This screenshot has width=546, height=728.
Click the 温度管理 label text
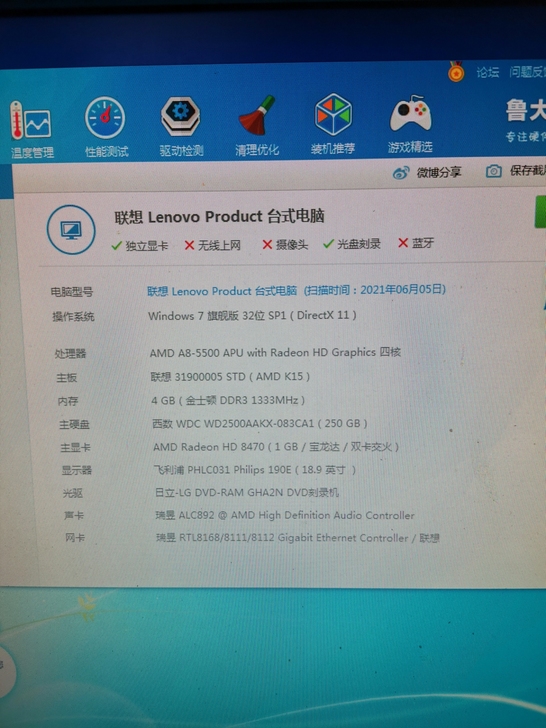coord(32,152)
